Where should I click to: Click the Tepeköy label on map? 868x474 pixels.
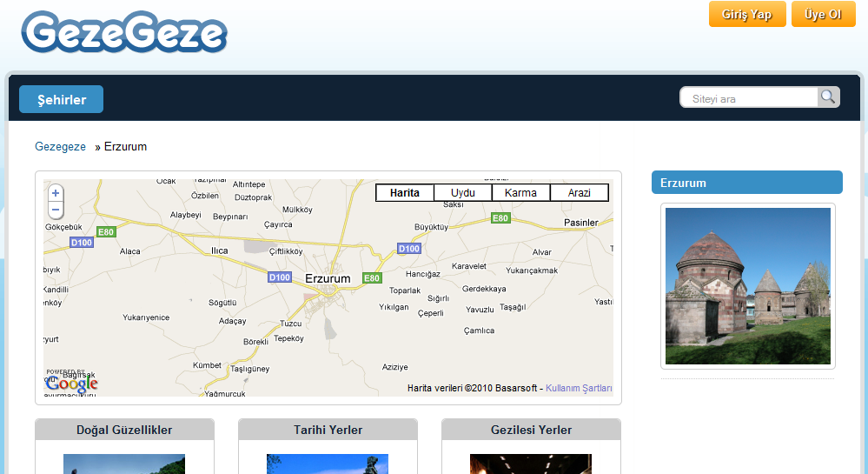coord(288,338)
